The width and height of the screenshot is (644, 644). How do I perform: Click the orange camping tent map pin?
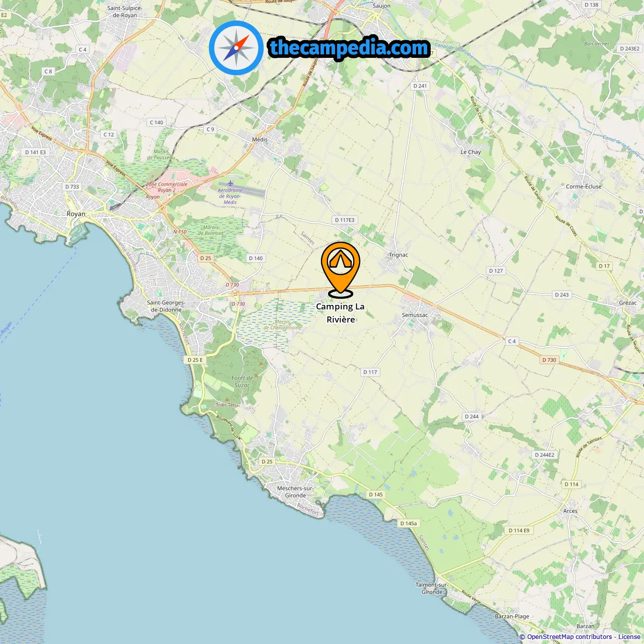pos(341,269)
